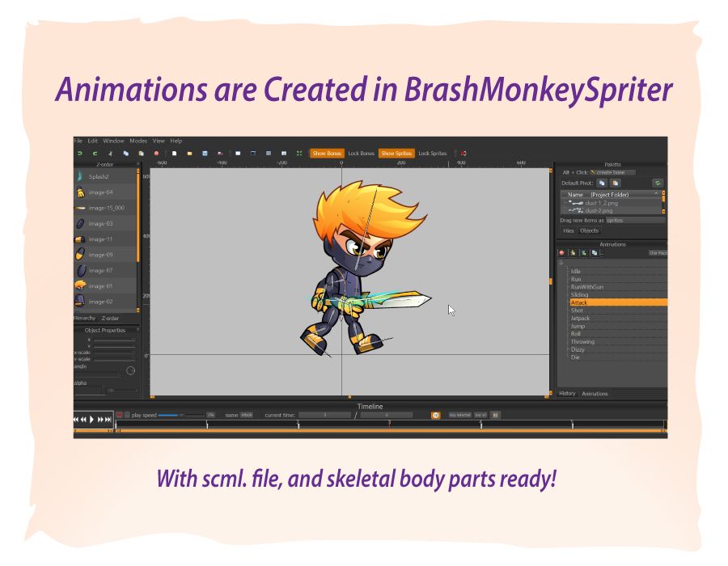The height and width of the screenshot is (566, 728).
Task: Toggle Lock Sprites
Action: [432, 153]
